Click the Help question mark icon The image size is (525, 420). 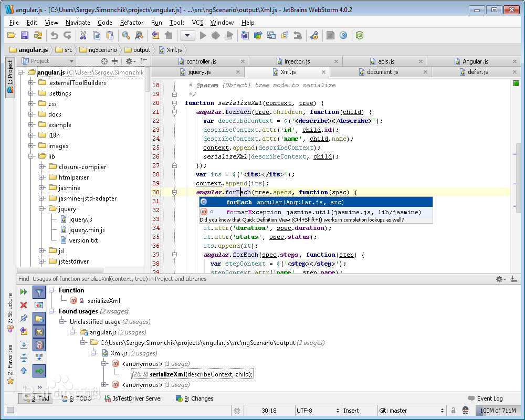point(343,35)
